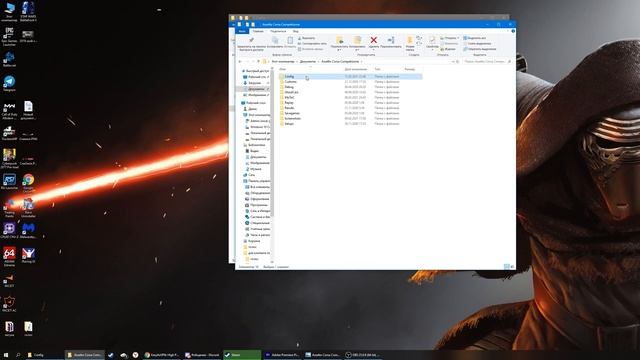
Task: Click the AIDA64 Extreme desktop icon
Action: [x=9, y=256]
